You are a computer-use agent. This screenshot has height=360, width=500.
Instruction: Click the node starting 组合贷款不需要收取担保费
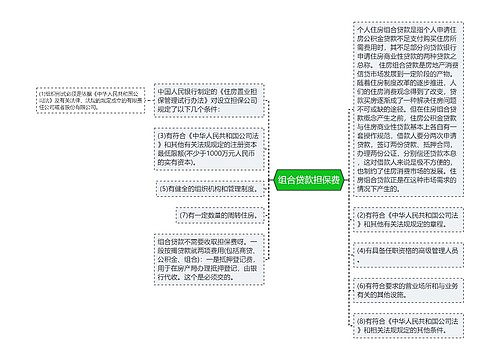tap(209, 259)
